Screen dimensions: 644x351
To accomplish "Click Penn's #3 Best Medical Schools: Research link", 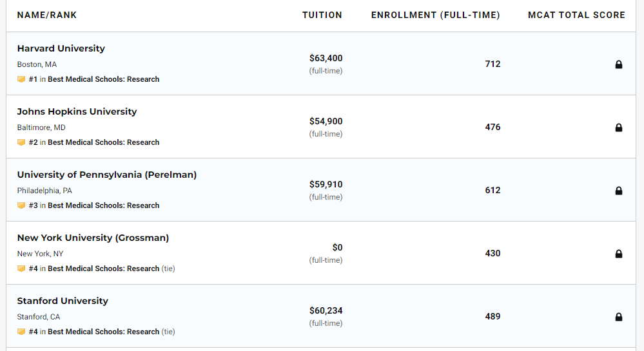I will [x=103, y=205].
